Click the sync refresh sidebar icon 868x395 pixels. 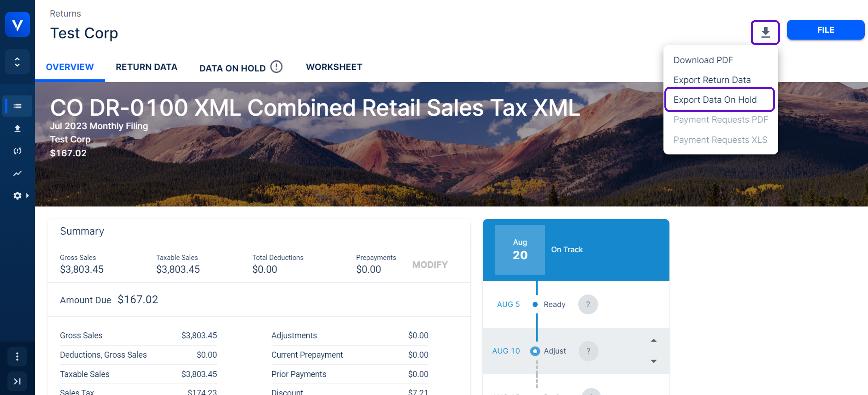click(17, 151)
